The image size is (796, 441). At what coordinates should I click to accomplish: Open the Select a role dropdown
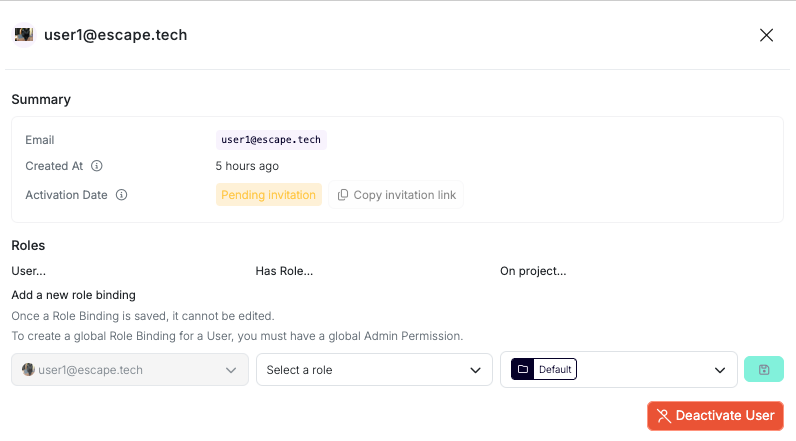click(x=373, y=370)
